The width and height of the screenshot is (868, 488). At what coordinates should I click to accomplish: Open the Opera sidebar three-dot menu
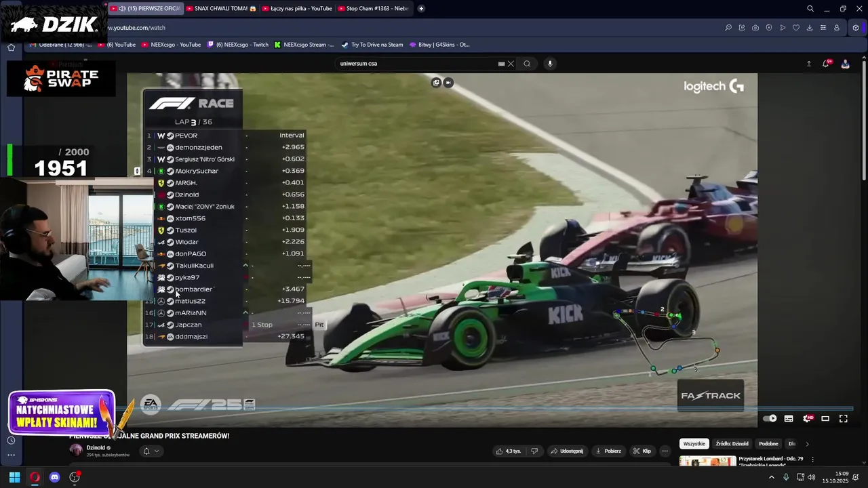(11, 455)
